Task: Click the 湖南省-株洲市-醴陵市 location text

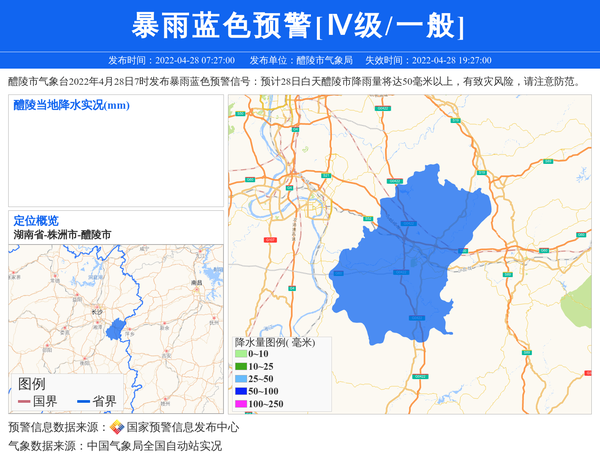Action: 62,234
